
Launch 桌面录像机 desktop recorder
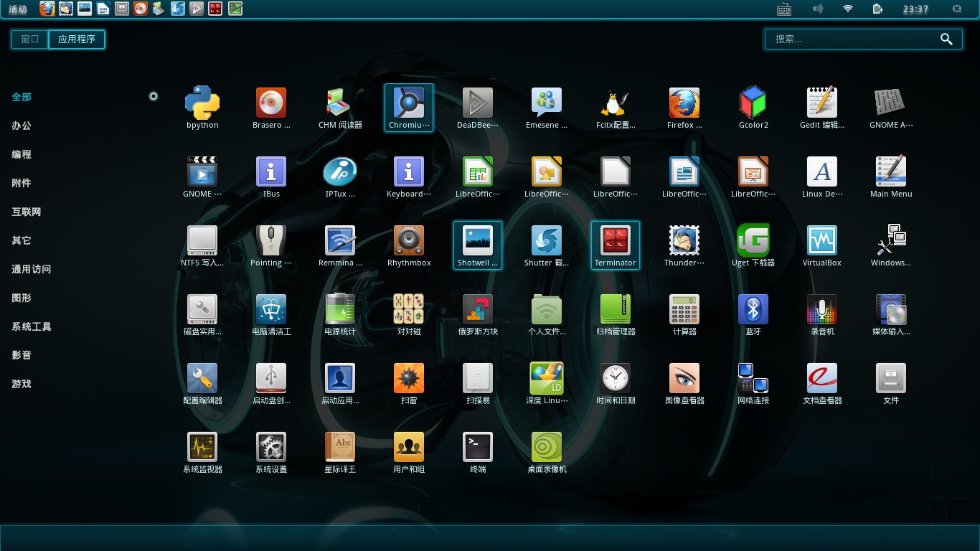click(547, 453)
